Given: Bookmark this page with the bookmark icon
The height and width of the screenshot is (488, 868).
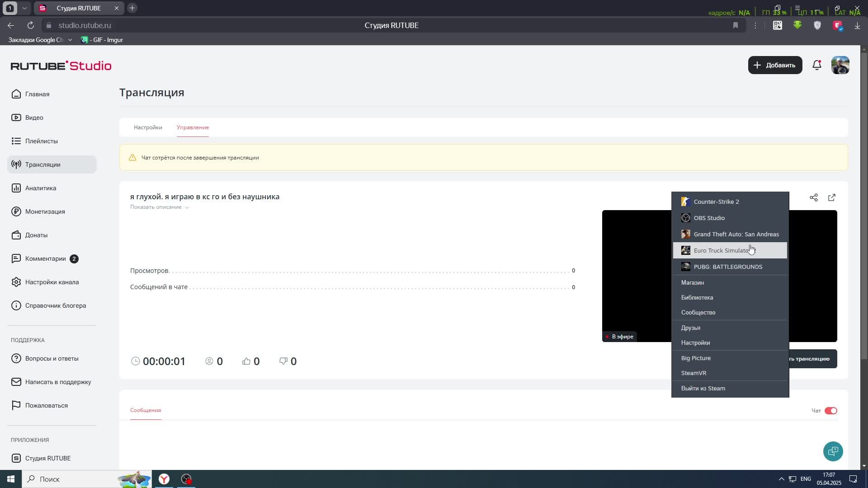Looking at the screenshot, I should (x=736, y=25).
